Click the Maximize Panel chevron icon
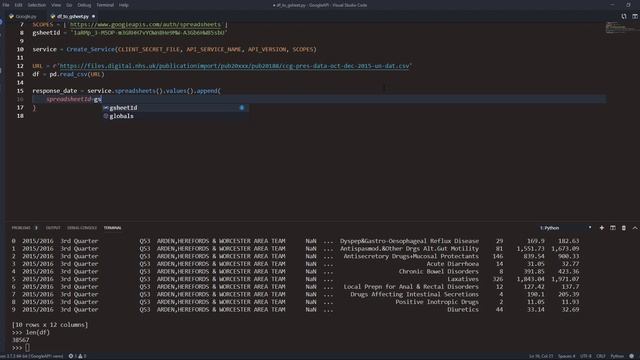Image resolution: width=640 pixels, height=360 pixels. click(635, 228)
